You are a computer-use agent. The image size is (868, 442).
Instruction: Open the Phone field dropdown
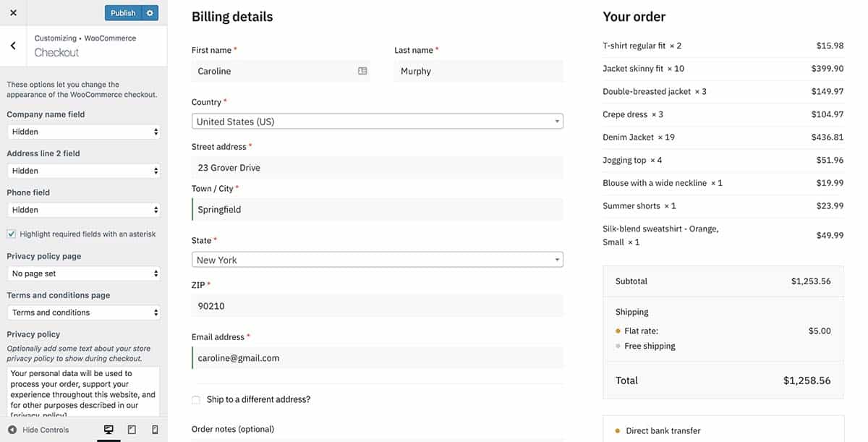point(83,210)
